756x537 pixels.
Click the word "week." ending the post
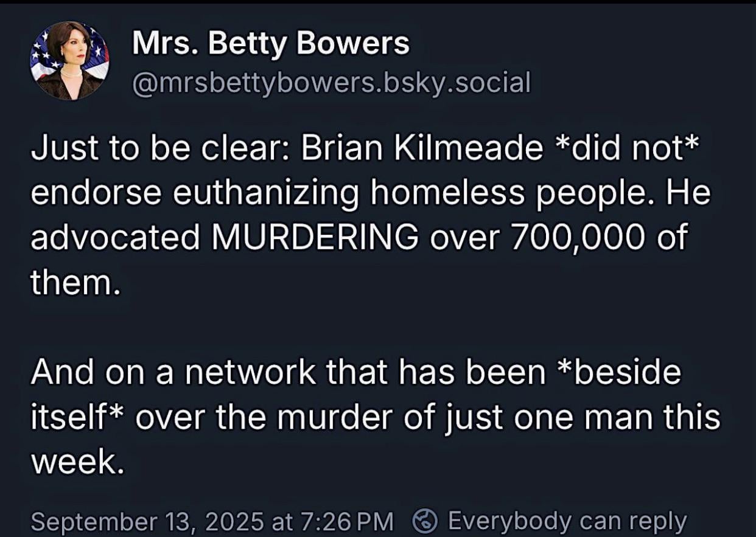coord(76,462)
